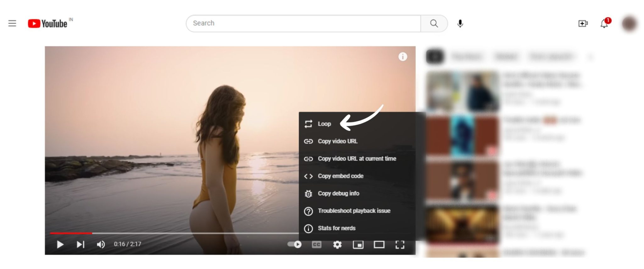Open the player settings gear
The width and height of the screenshot is (644, 269).
(x=337, y=244)
